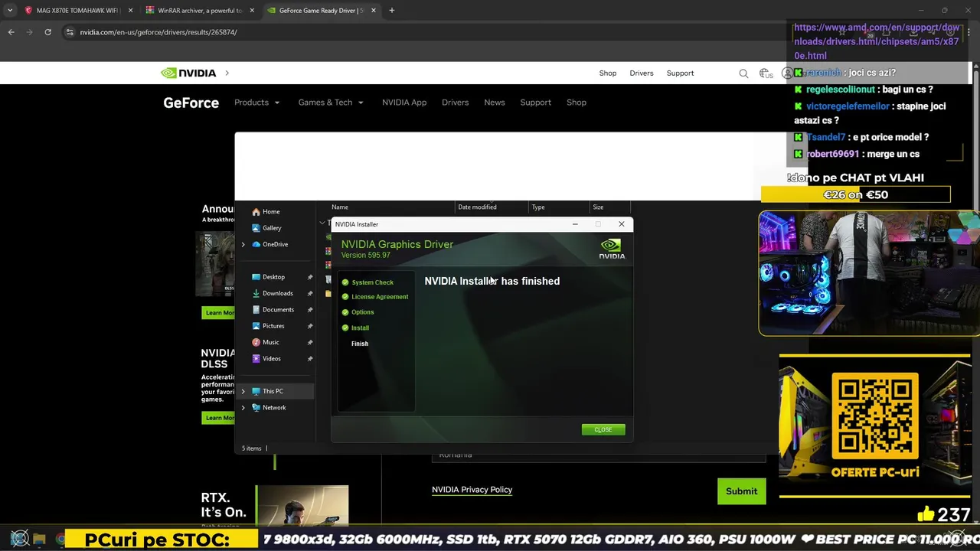Switch to MAG X870E TOMAHAWK WIFI tab
This screenshot has width=980, height=551.
coord(77,11)
